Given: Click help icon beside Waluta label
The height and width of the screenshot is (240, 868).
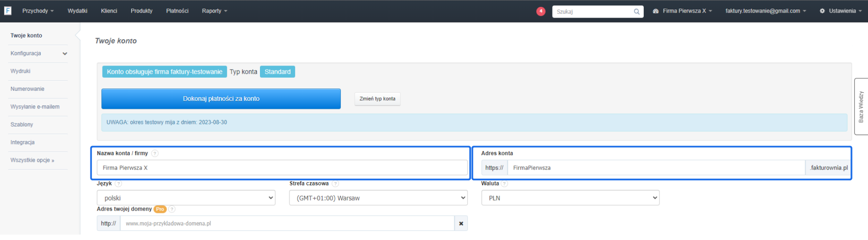Looking at the screenshot, I should (x=505, y=184).
